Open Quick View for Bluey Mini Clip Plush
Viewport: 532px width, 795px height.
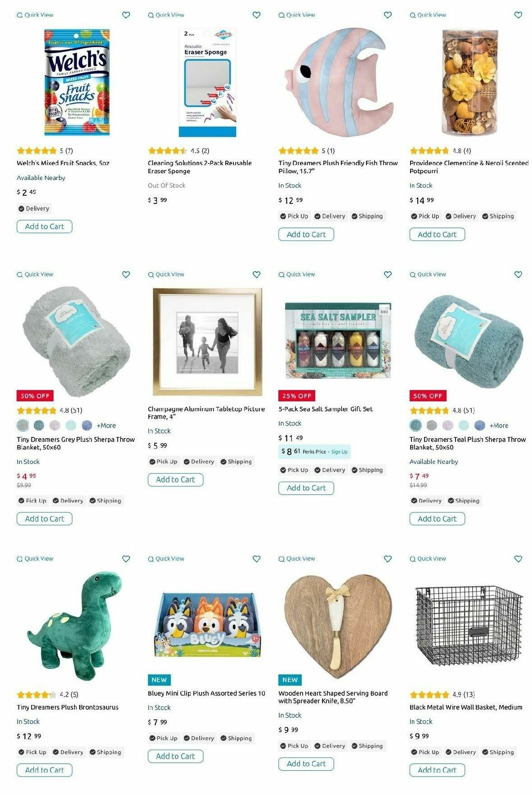pos(166,559)
